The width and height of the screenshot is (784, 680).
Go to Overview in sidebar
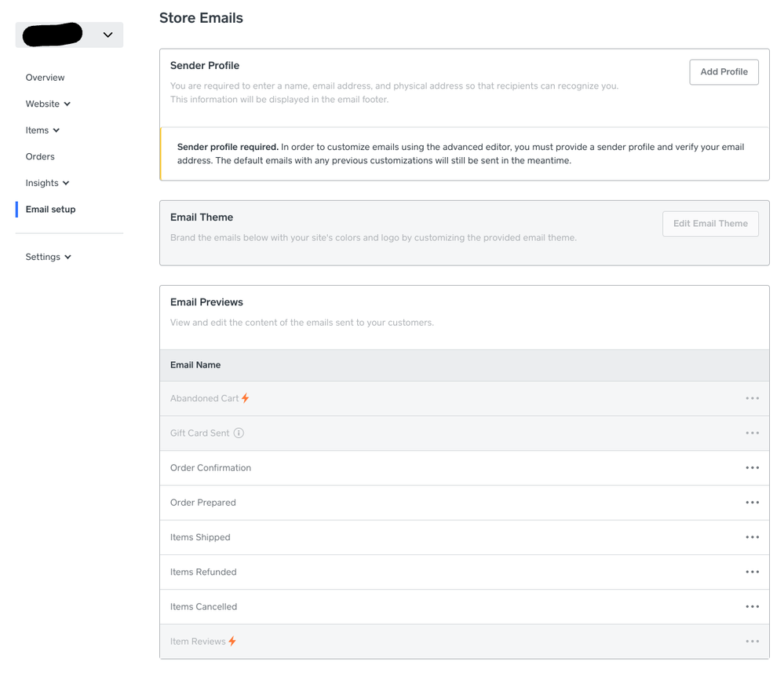(45, 78)
